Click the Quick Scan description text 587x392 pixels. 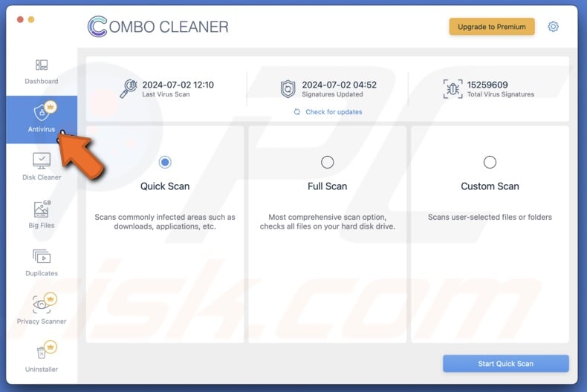[165, 221]
